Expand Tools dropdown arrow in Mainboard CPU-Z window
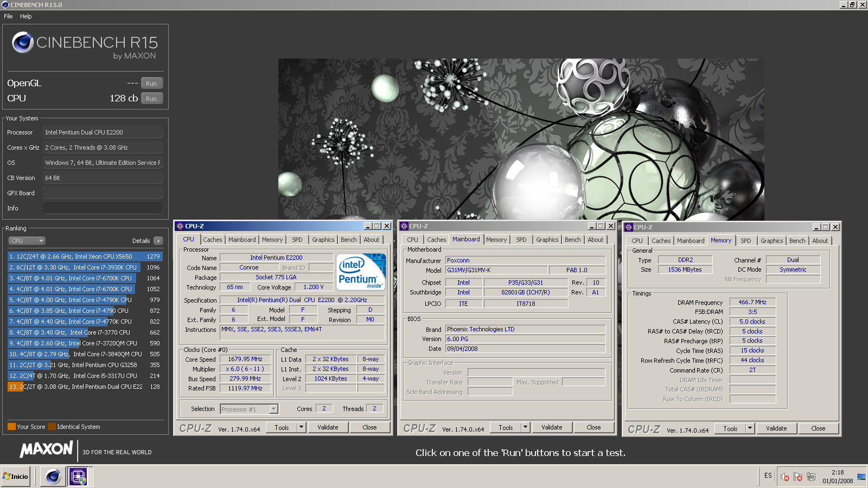This screenshot has height=488, width=868. [526, 427]
